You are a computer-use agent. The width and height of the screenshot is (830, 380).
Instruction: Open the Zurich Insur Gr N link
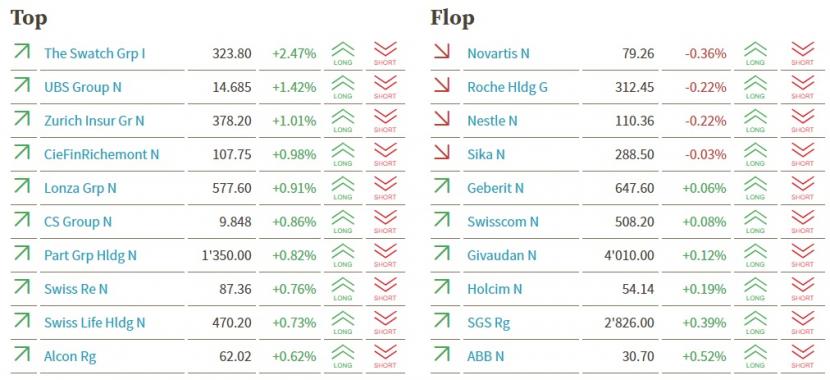(x=94, y=121)
